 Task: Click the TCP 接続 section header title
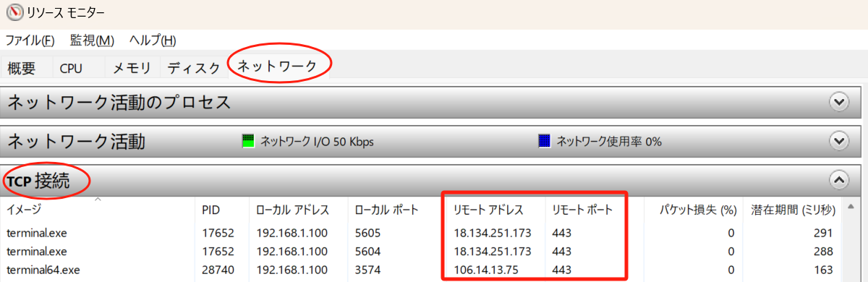(38, 181)
